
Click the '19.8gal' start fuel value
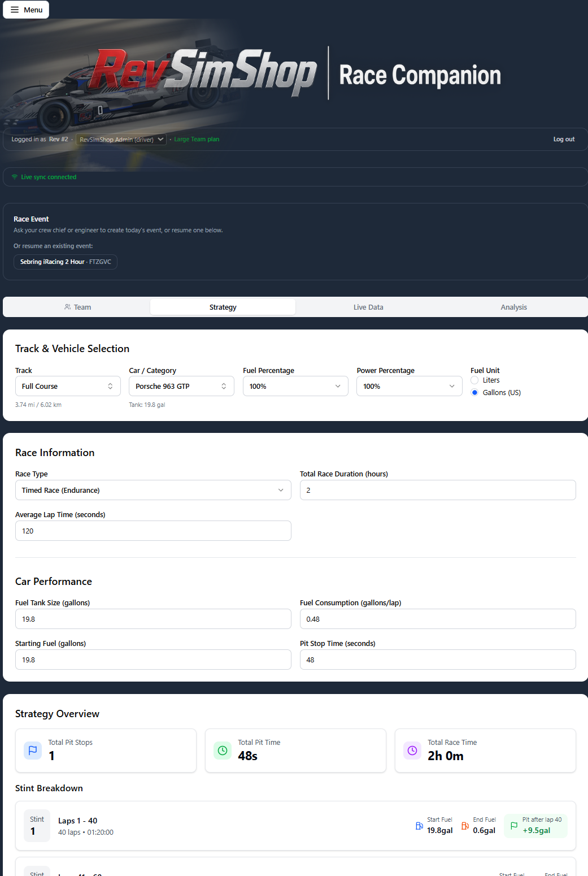coord(439,830)
